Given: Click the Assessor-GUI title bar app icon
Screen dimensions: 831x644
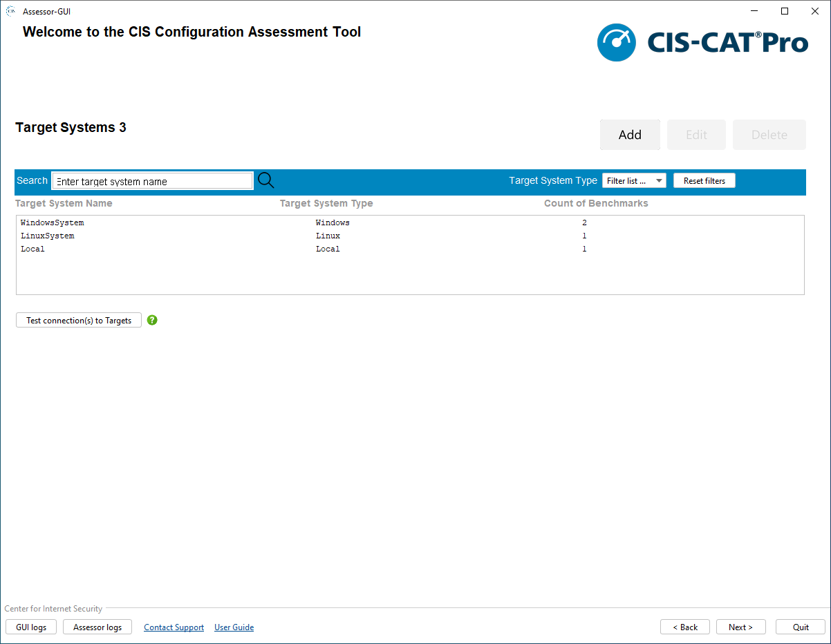Looking at the screenshot, I should pos(11,11).
